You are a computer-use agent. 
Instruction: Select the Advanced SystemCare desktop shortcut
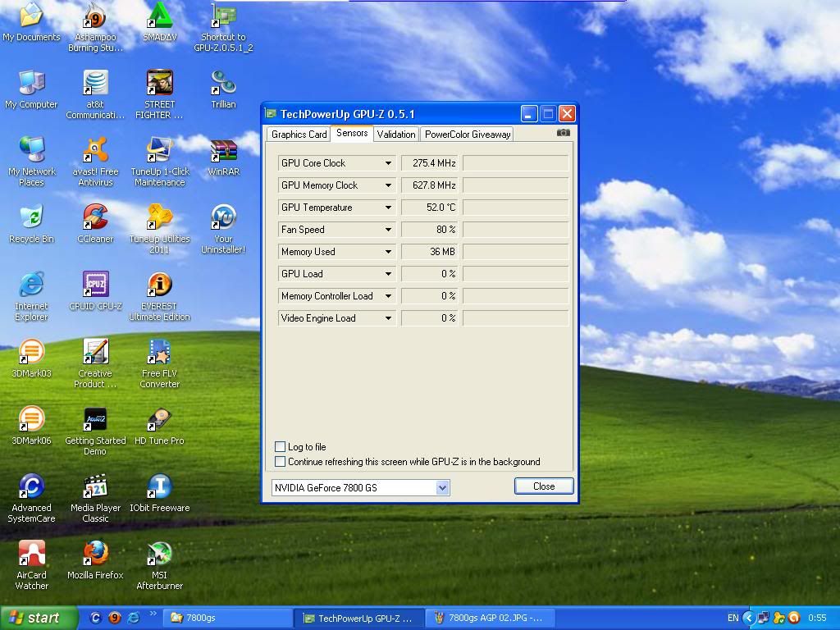(x=31, y=500)
